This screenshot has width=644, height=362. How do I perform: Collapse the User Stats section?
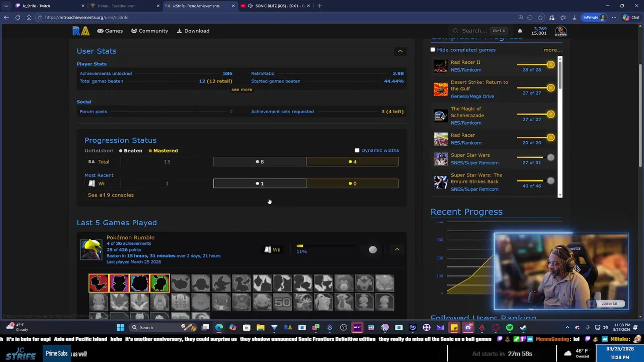400,51
